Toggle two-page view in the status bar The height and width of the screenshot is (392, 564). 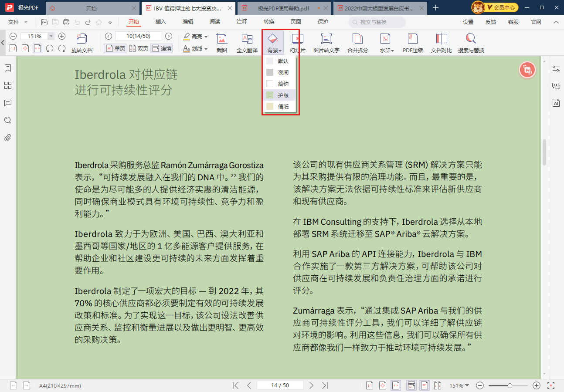pyautogui.click(x=437, y=385)
